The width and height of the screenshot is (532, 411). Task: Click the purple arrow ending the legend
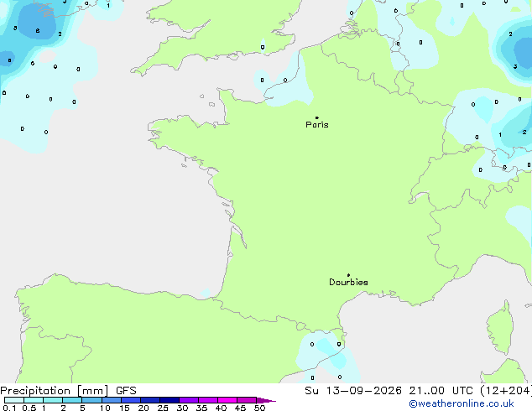pos(266,400)
